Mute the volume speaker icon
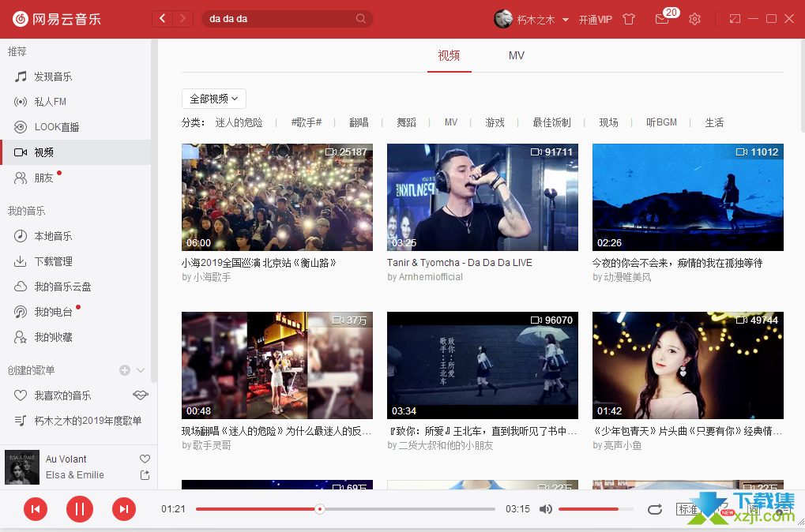This screenshot has height=532, width=805. [546, 509]
